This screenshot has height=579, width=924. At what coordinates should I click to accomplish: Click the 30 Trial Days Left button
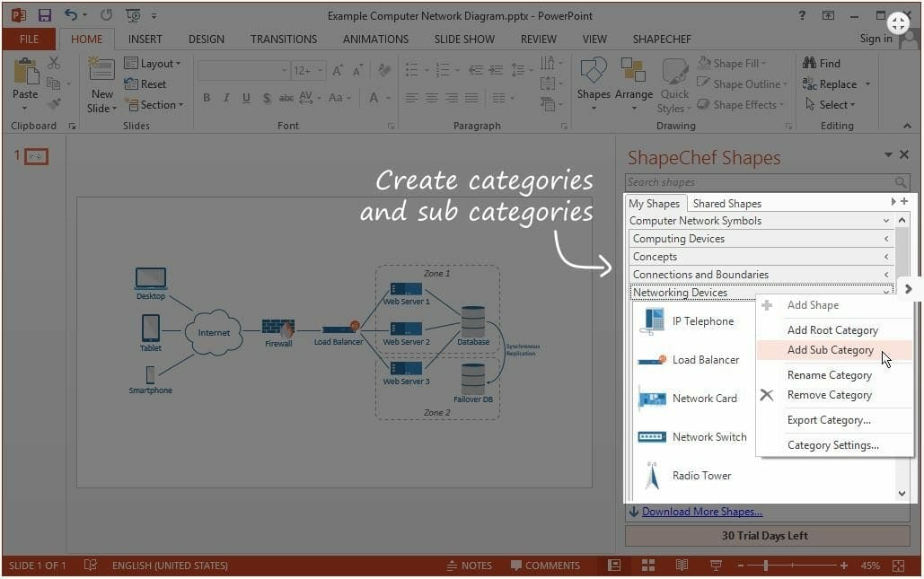pos(764,536)
